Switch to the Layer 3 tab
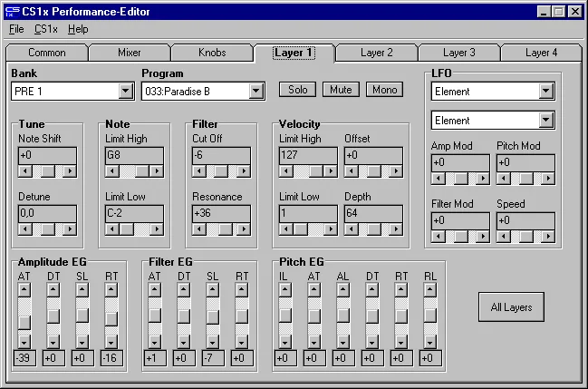Viewport: 588px width, 389px height. click(x=459, y=53)
